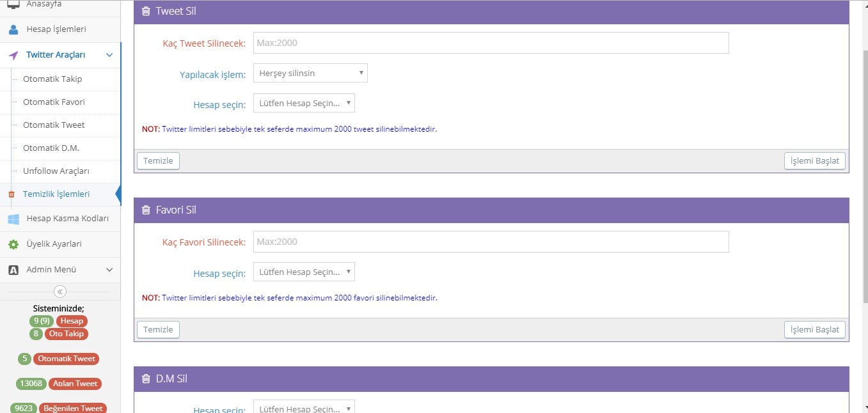Click the Admin Menü letter A icon
Viewport: 868px width, 413px height.
pos(13,270)
